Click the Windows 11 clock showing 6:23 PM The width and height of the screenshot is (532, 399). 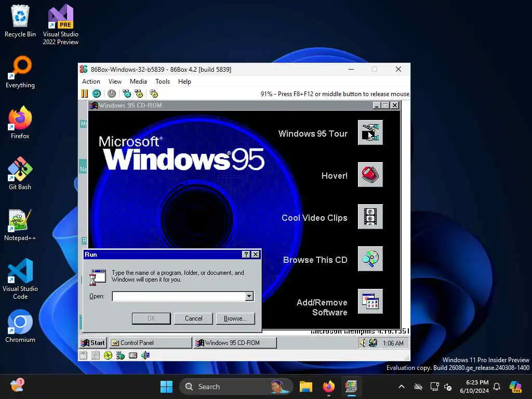click(x=474, y=387)
